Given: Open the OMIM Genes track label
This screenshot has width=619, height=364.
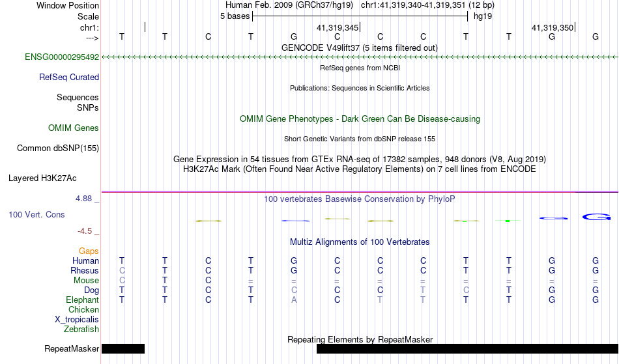Looking at the screenshot, I should pyautogui.click(x=73, y=128).
